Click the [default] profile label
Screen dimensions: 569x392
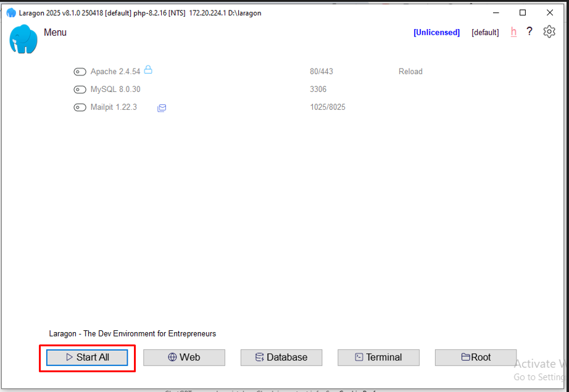tap(484, 32)
